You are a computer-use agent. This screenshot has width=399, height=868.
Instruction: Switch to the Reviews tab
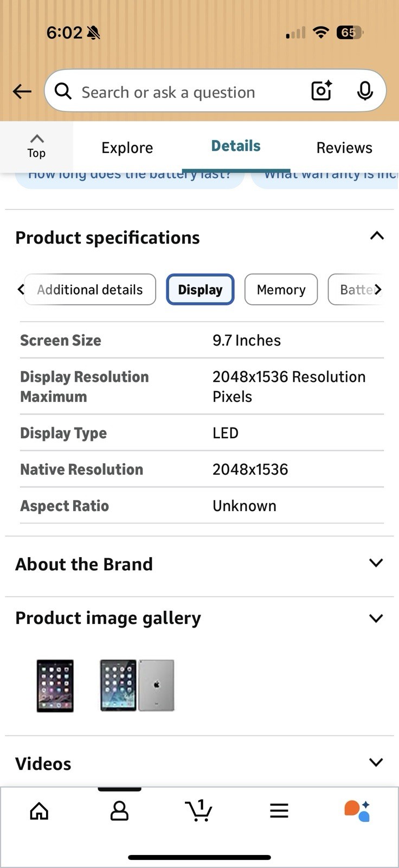pyautogui.click(x=344, y=148)
